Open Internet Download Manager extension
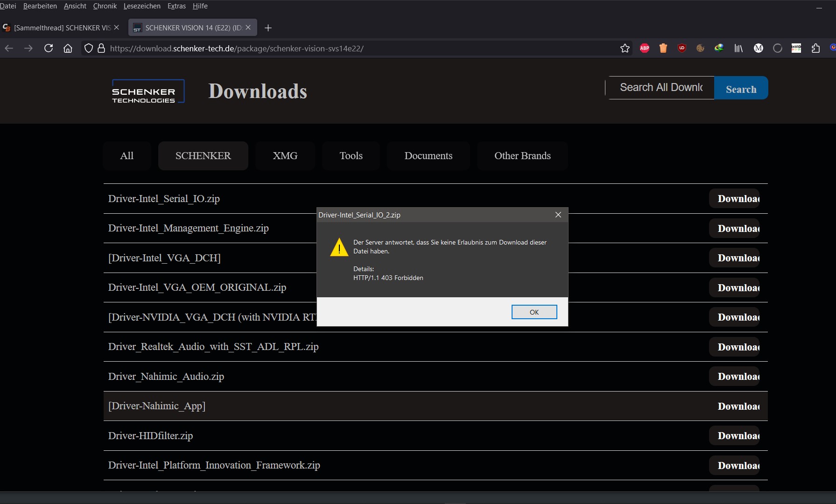The width and height of the screenshot is (836, 504). [x=719, y=48]
